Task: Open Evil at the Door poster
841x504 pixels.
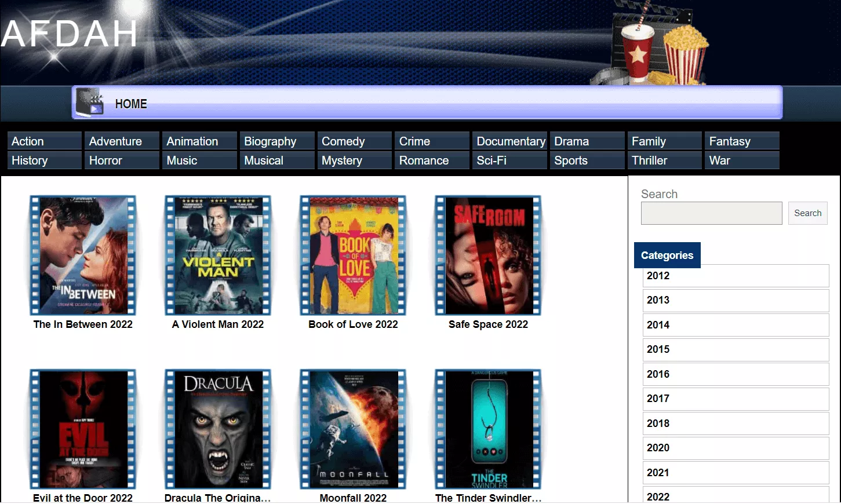Action: (x=83, y=429)
